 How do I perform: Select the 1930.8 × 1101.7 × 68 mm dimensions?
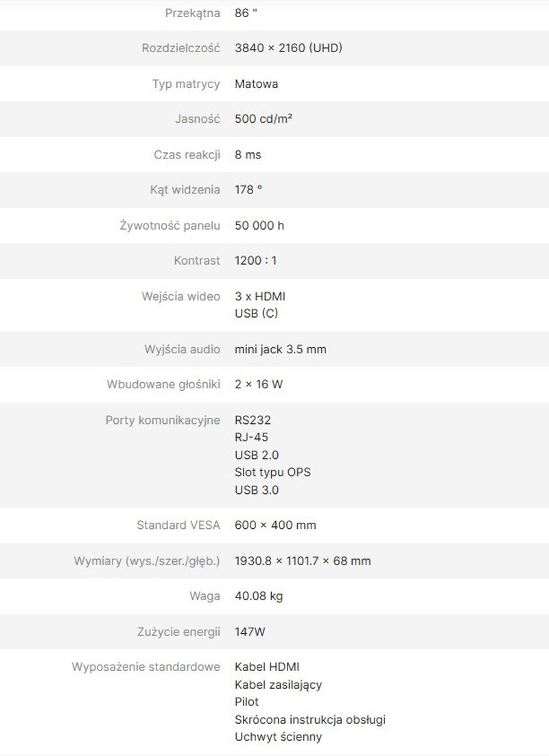[x=303, y=561]
